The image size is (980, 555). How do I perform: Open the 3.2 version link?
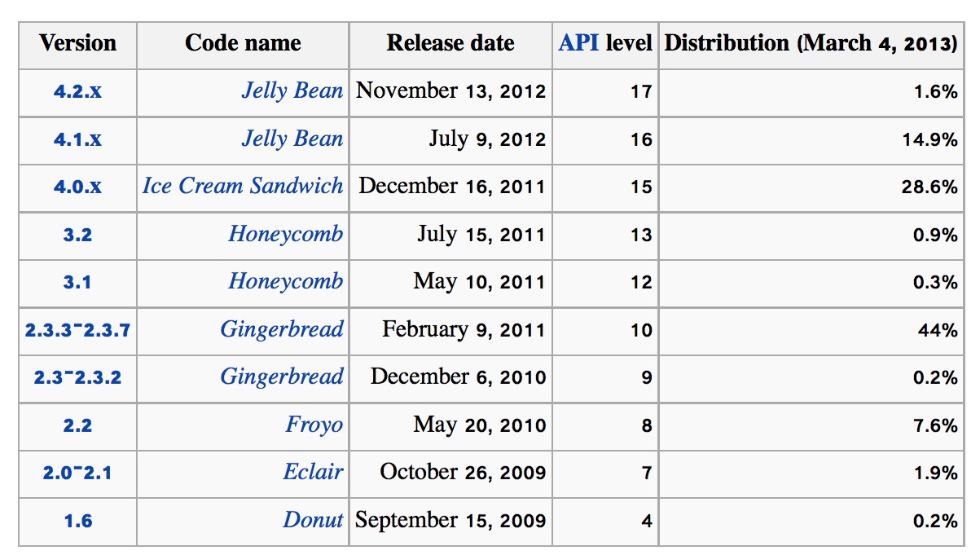(x=78, y=235)
